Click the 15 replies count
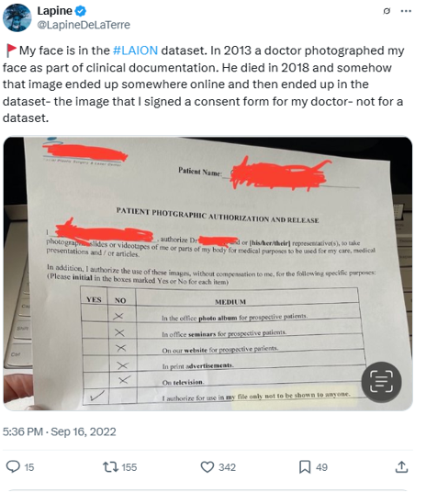 pyautogui.click(x=29, y=467)
